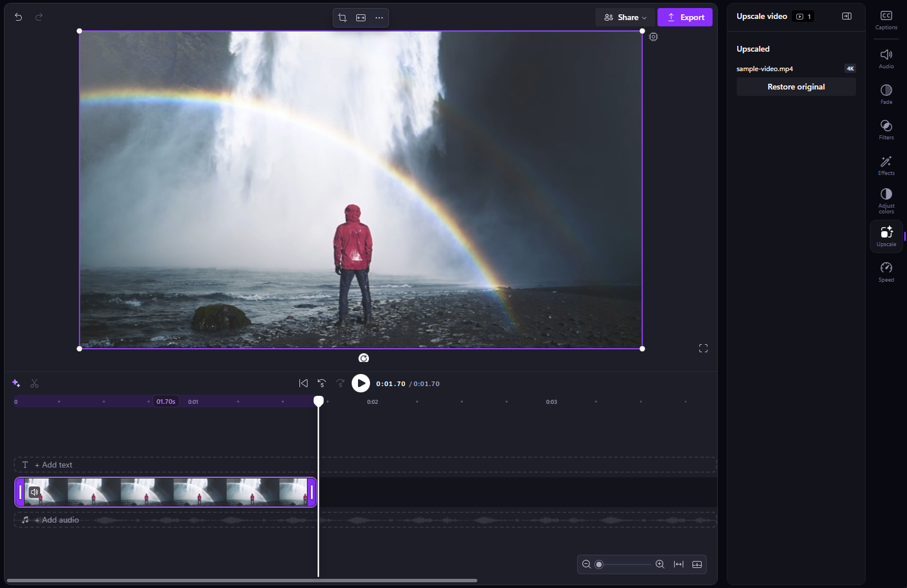
Task: Click the current time 0:01.70 display
Action: coord(391,384)
